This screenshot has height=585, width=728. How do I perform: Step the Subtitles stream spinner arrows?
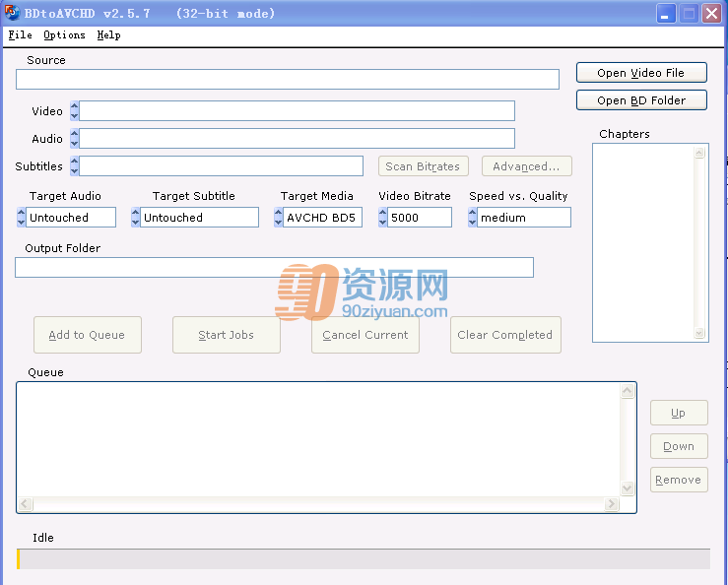coord(74,165)
